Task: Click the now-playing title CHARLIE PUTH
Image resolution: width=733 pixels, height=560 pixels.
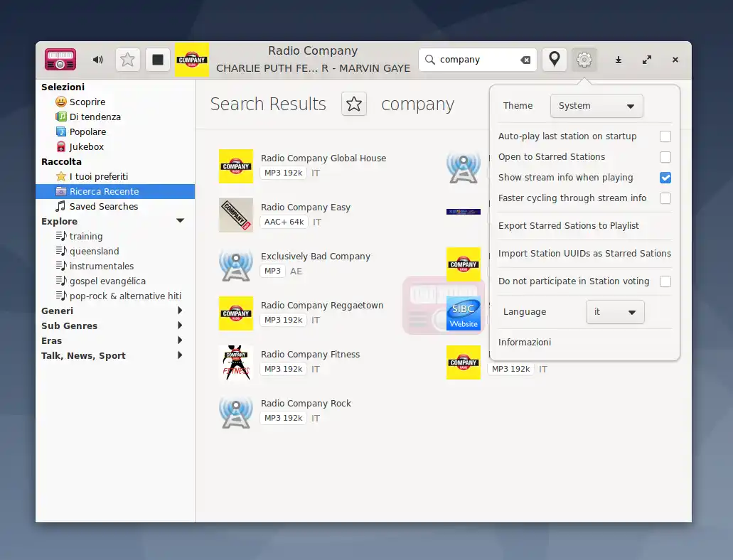Action: pyautogui.click(x=313, y=68)
